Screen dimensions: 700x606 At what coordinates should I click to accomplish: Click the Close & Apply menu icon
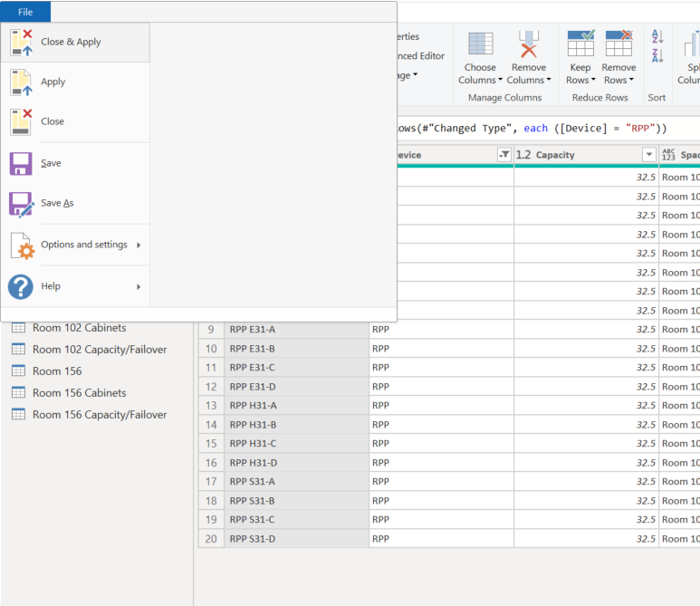[21, 42]
